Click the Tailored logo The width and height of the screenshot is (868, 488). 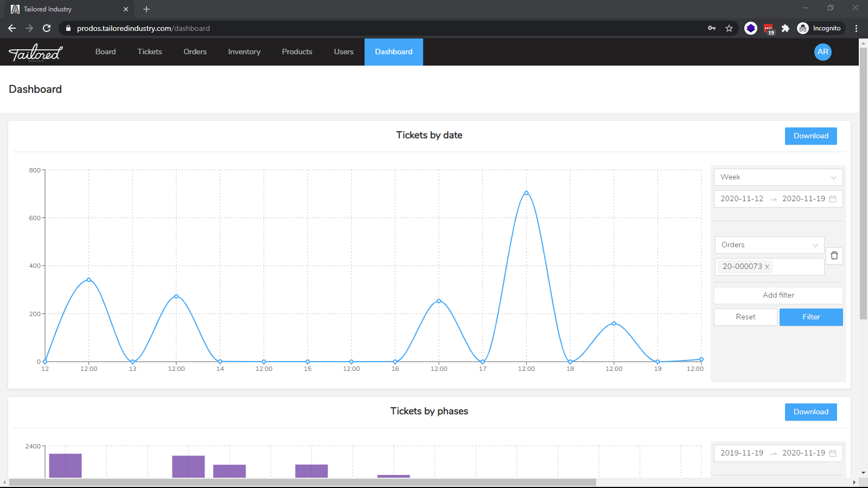(36, 53)
